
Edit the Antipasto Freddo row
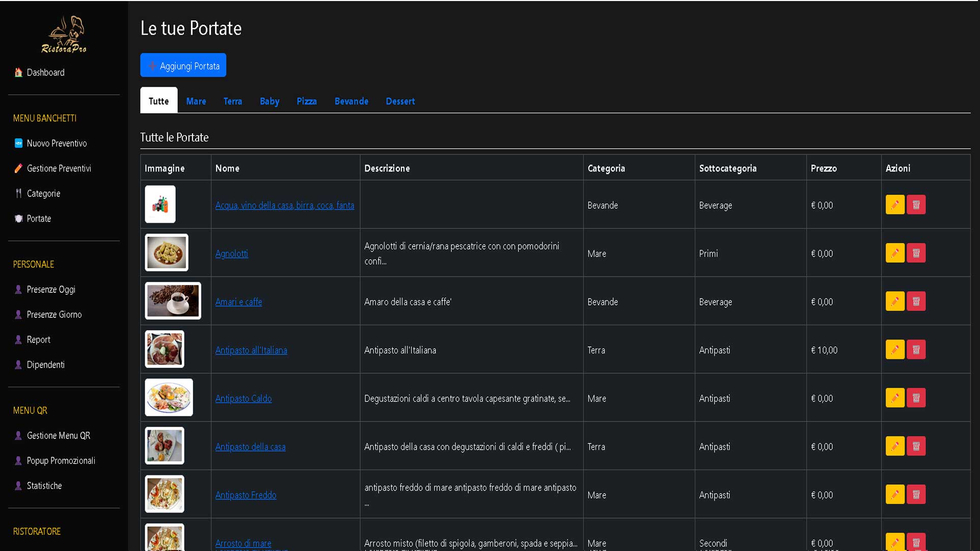pos(895,494)
